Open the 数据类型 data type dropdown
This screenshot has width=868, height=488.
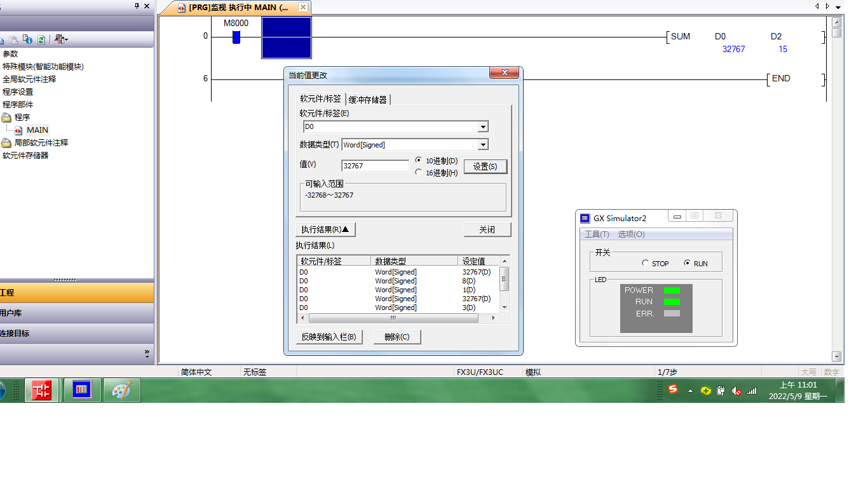tap(483, 145)
